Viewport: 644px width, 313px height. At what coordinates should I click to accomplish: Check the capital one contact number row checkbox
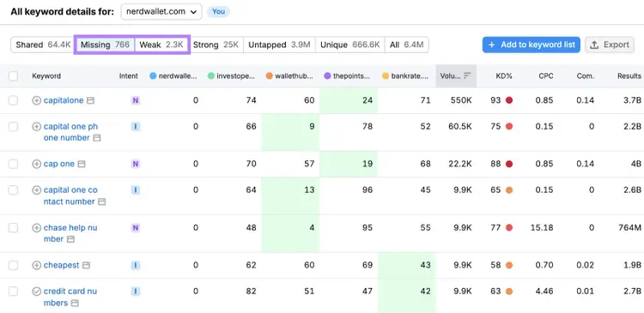point(13,190)
